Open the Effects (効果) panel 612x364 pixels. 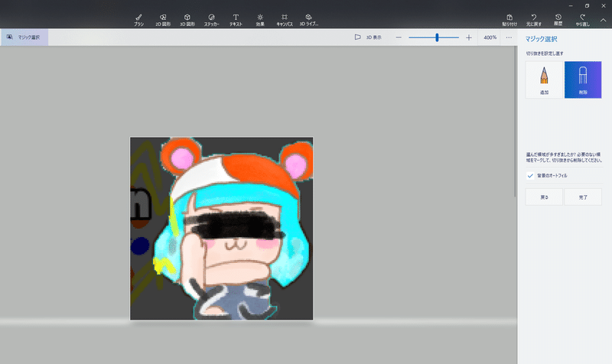click(x=260, y=20)
